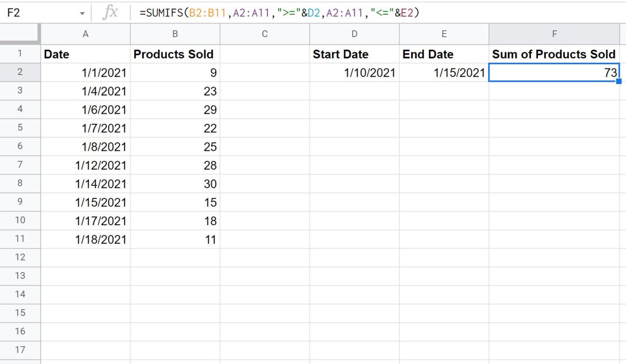626x364 pixels.
Task: Select cell containing 1/12/2021
Action: click(85, 165)
